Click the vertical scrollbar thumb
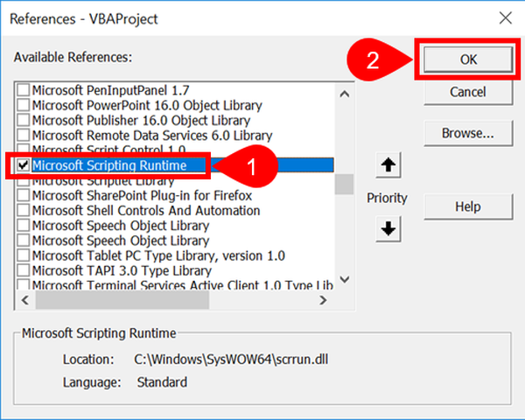This screenshot has width=525, height=420. pos(344,184)
